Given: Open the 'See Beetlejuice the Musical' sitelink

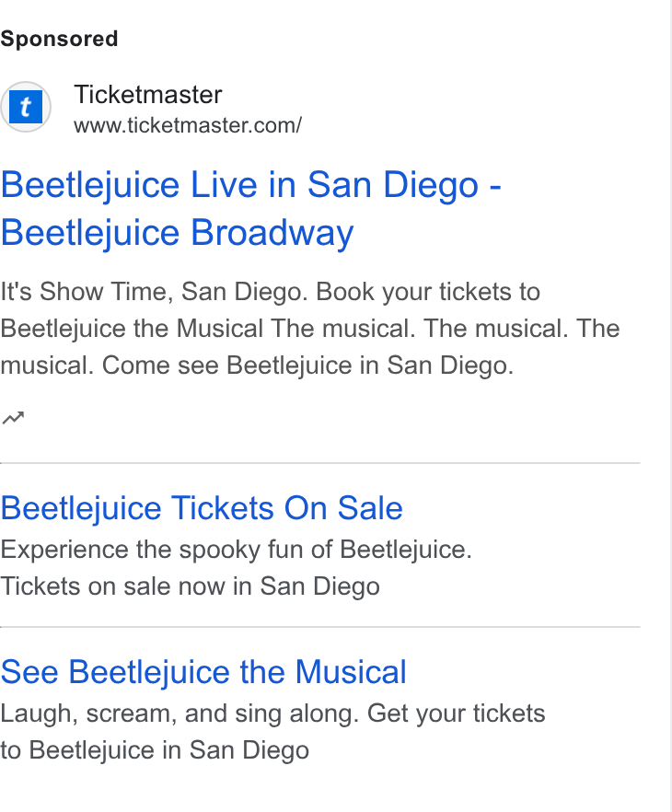Looking at the screenshot, I should pyautogui.click(x=203, y=672).
